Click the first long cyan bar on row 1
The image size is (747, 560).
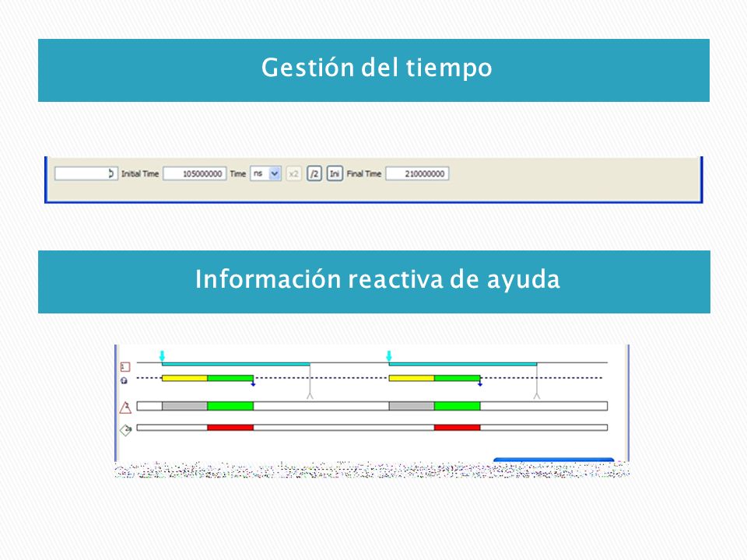(236, 364)
